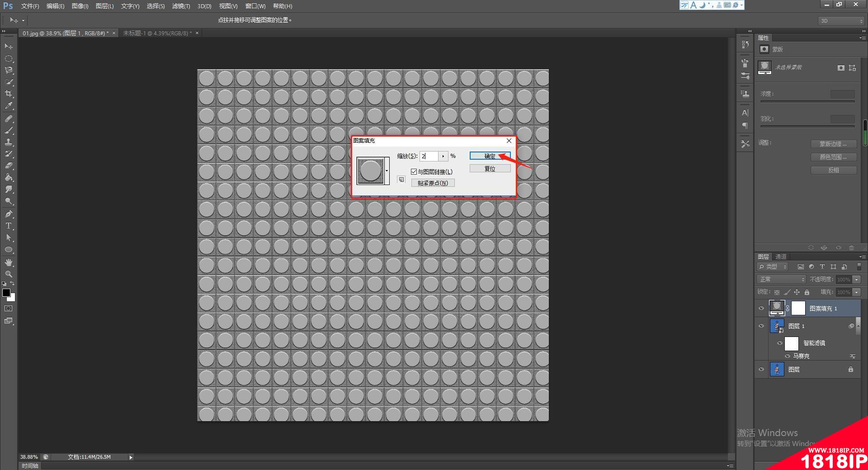Select the Pen tool
Image resolution: width=868 pixels, height=470 pixels.
[x=9, y=214]
